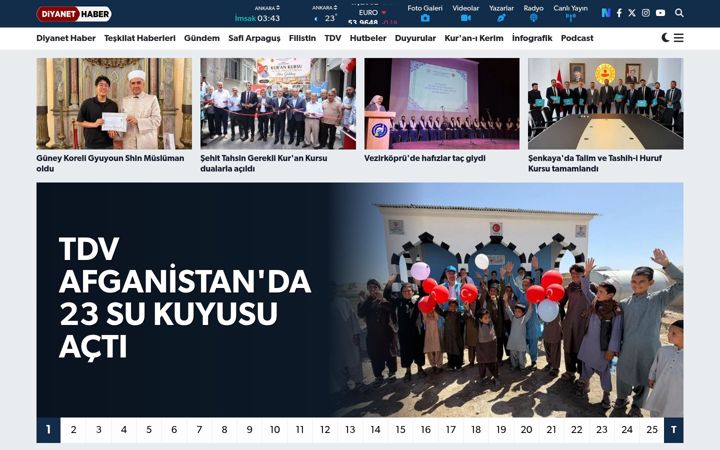Expand Ankara weather city selector
Screen dimensions: 720x450
[324, 8]
